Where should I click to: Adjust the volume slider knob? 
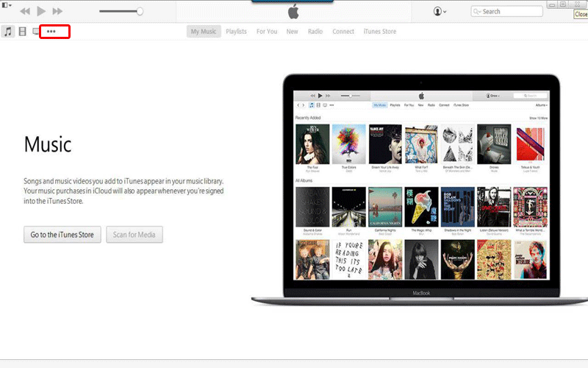tap(140, 11)
